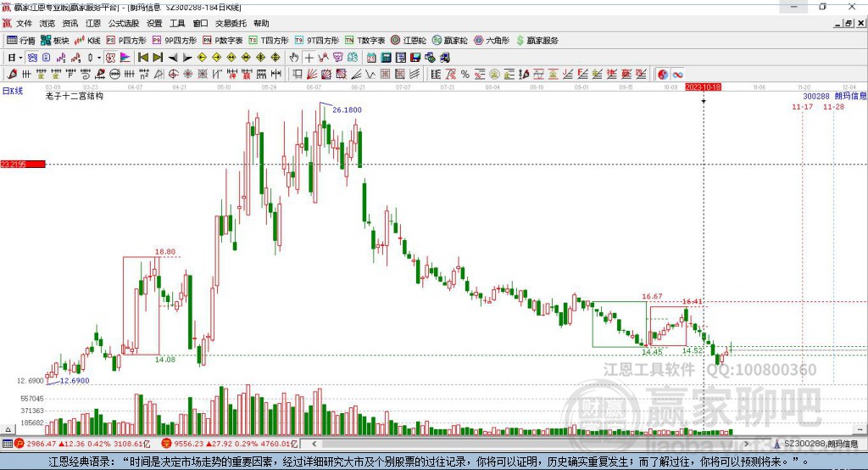Open the 9P四方形 tool
Image resolution: width=868 pixels, height=470 pixels.
175,41
